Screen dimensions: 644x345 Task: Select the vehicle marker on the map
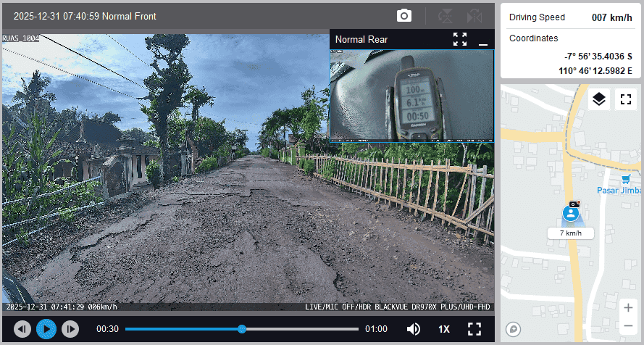[572, 214]
